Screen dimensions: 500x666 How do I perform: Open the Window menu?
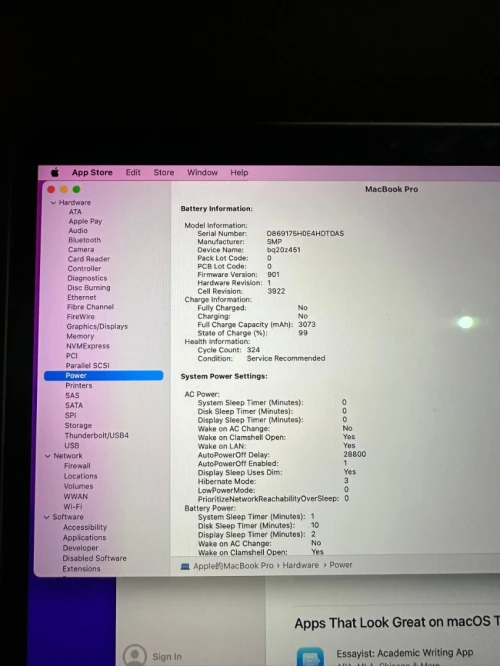tap(202, 172)
